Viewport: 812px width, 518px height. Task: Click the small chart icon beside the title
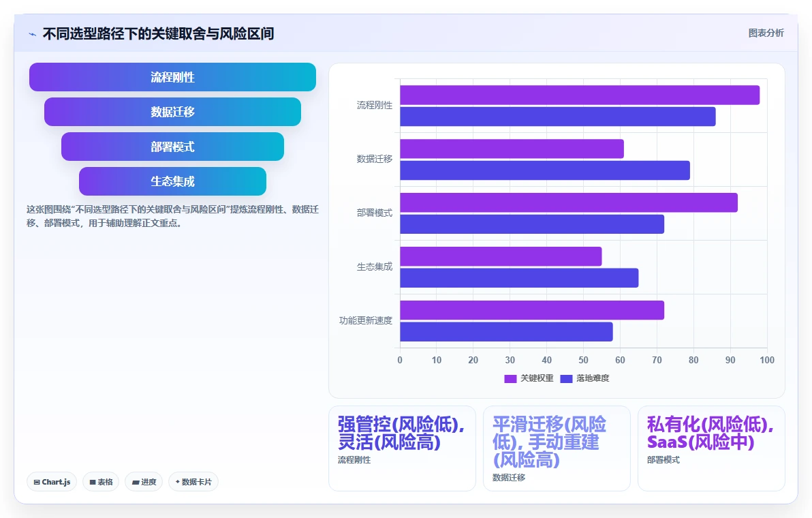(x=32, y=34)
